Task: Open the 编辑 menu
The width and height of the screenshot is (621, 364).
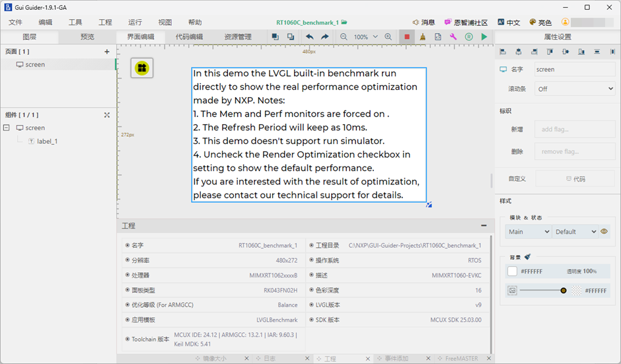Action: (46, 22)
